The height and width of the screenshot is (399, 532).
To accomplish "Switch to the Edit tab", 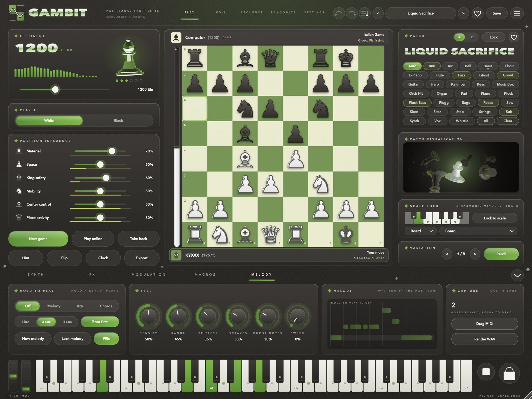I will [x=221, y=13].
